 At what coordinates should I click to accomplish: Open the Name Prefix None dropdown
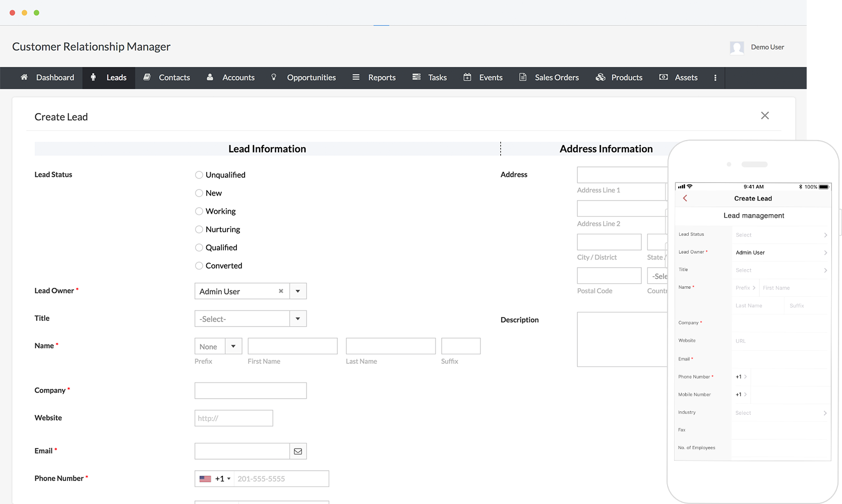tap(218, 346)
